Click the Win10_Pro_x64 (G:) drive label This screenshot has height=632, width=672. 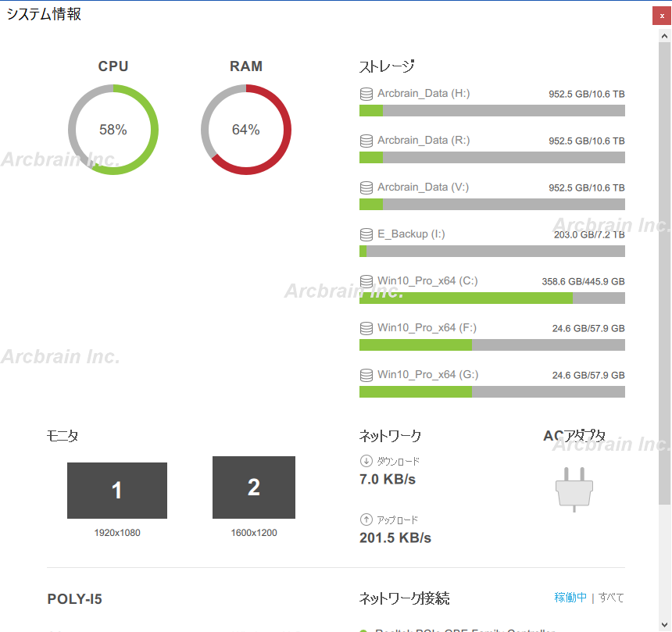(x=427, y=375)
